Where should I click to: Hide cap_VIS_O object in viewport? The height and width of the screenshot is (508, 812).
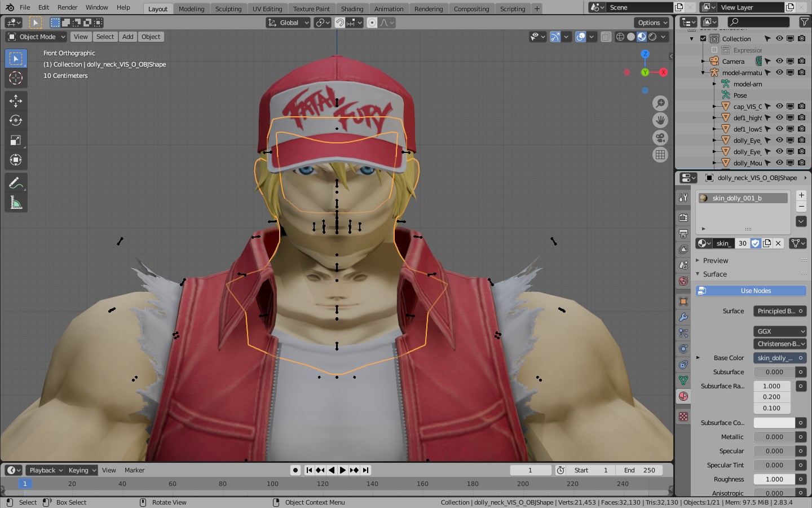(779, 106)
